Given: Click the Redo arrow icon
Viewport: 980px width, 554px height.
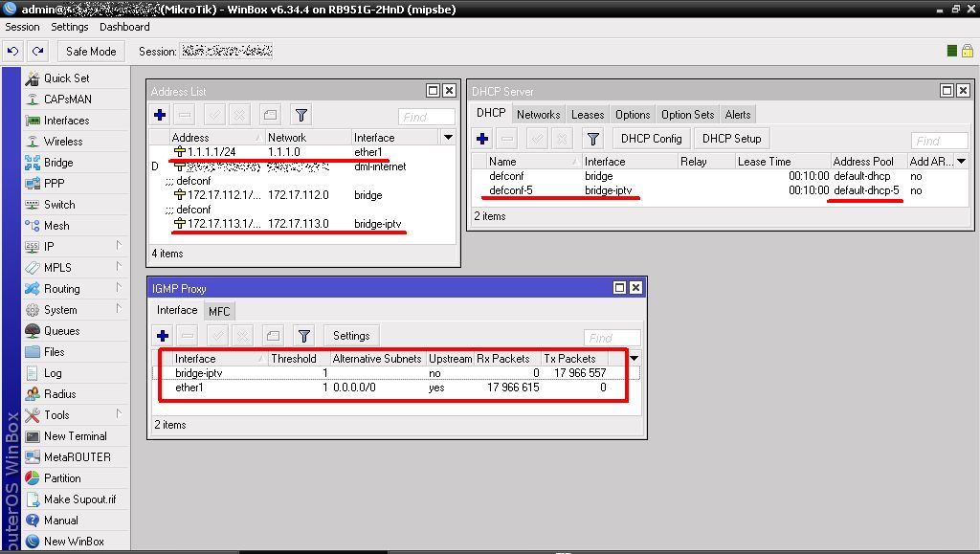Looking at the screenshot, I should (38, 52).
